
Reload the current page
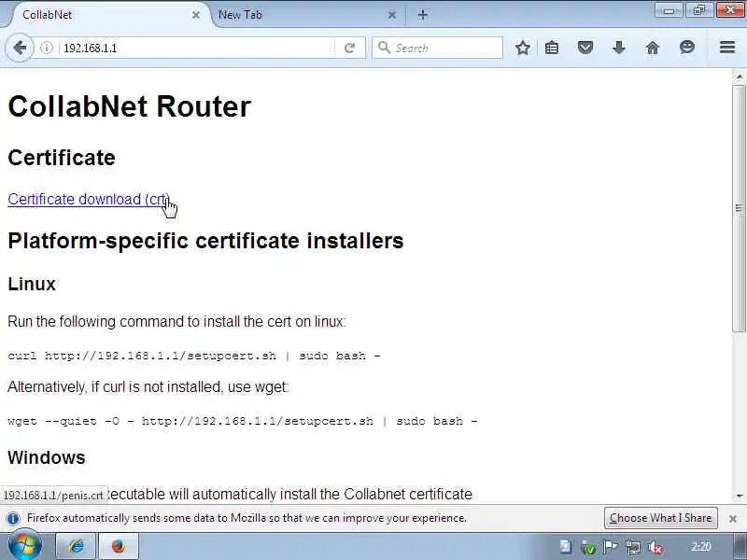[349, 48]
